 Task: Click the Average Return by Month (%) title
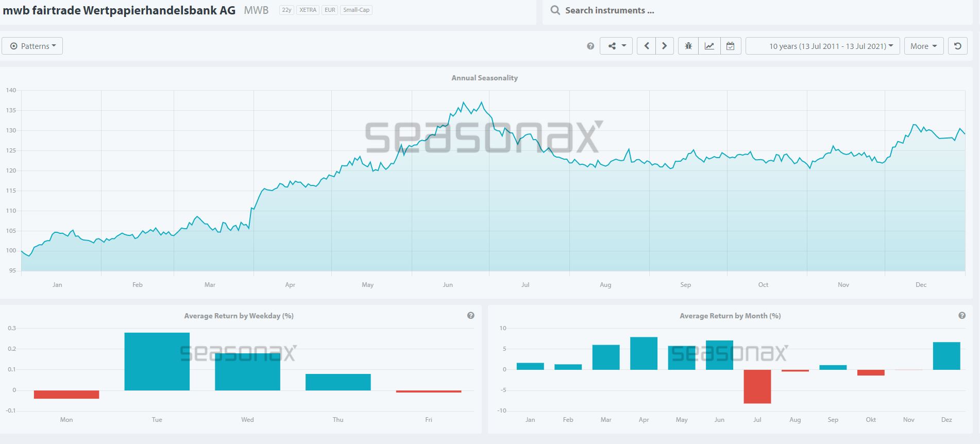pyautogui.click(x=730, y=316)
